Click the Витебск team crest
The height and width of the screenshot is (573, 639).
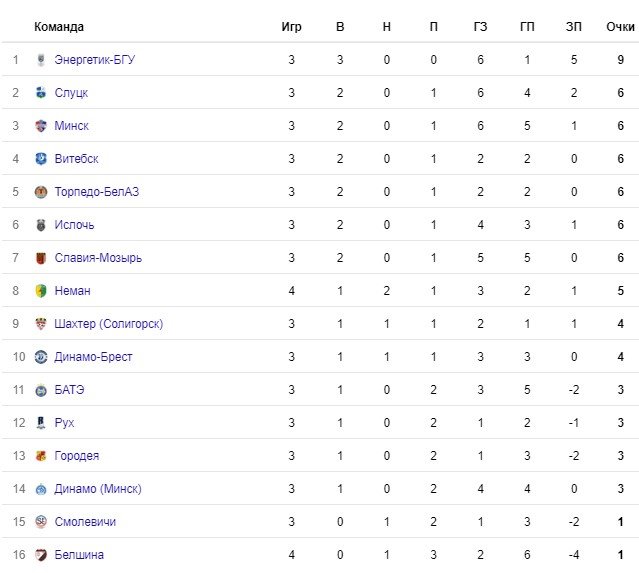41,159
